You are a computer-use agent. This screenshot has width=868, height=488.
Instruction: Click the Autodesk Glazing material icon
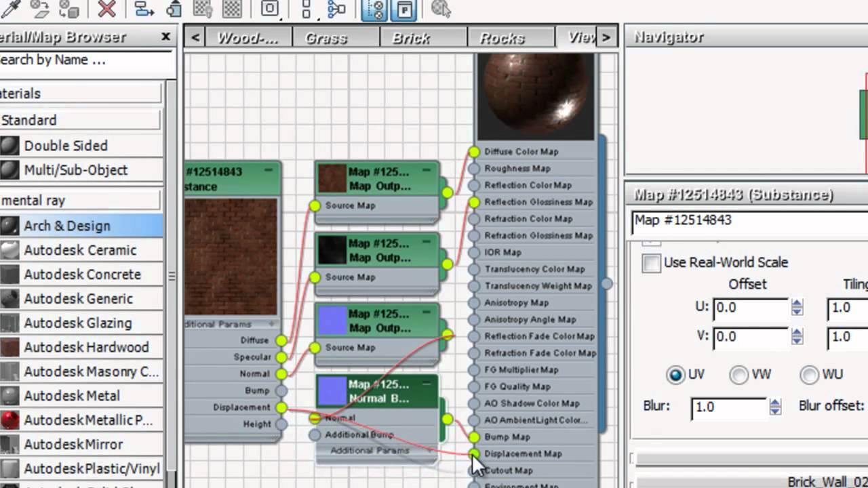click(10, 323)
